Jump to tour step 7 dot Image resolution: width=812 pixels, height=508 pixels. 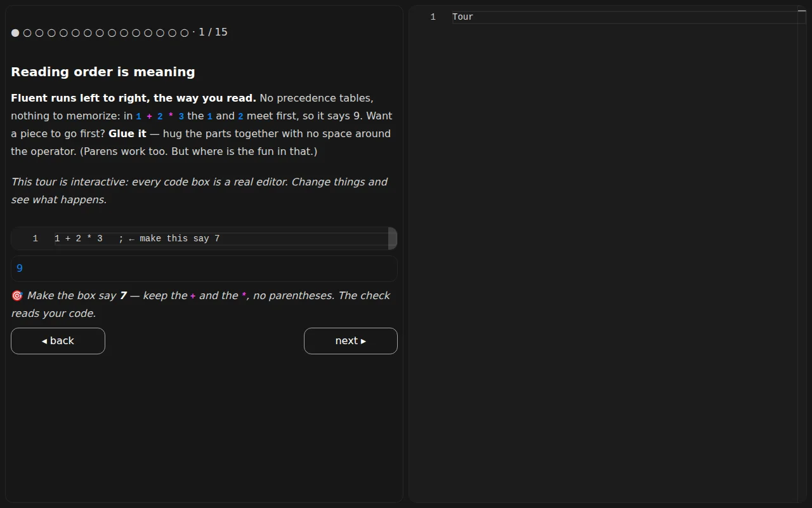pyautogui.click(x=88, y=33)
